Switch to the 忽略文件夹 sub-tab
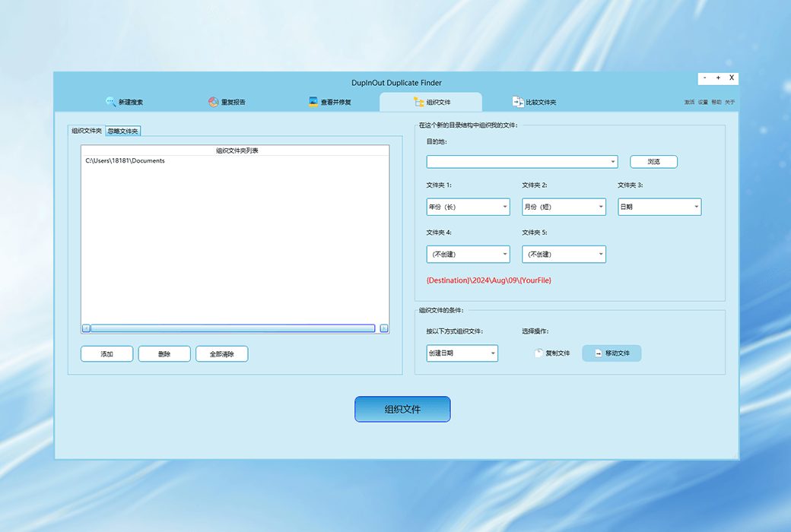 [122, 131]
